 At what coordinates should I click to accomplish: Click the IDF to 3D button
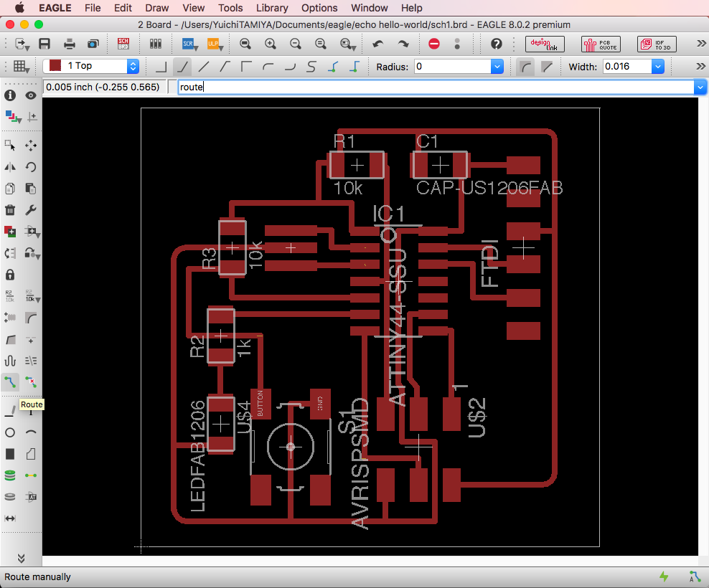click(x=657, y=44)
